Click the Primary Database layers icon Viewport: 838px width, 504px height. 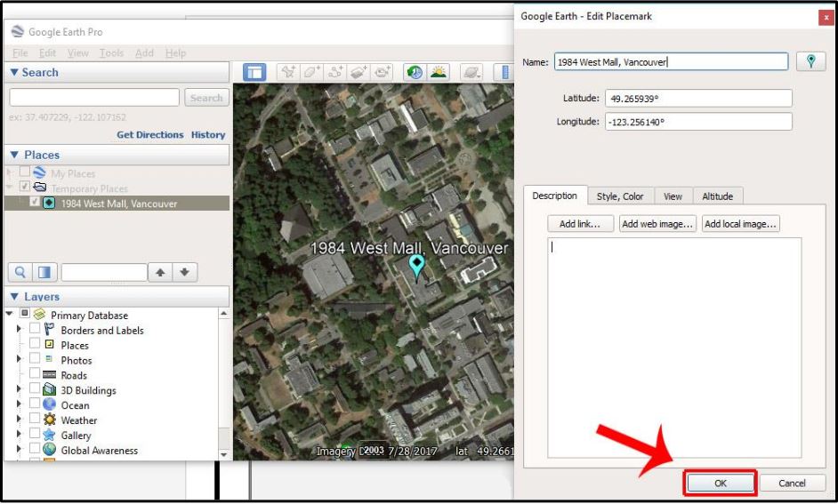click(38, 315)
